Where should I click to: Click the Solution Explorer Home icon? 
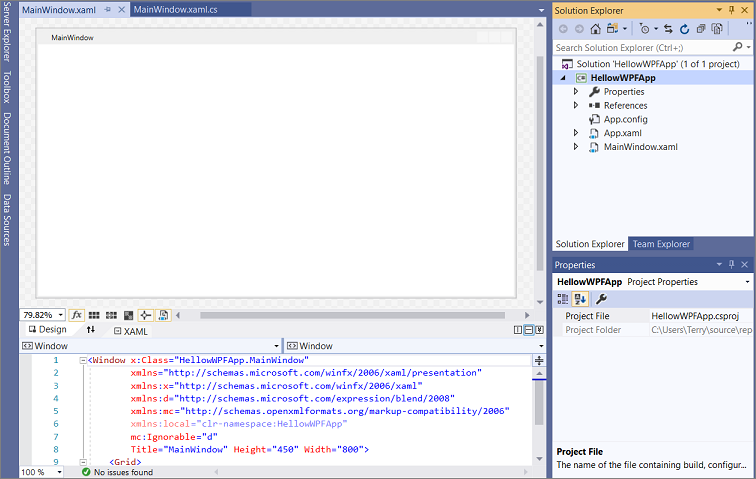[596, 29]
